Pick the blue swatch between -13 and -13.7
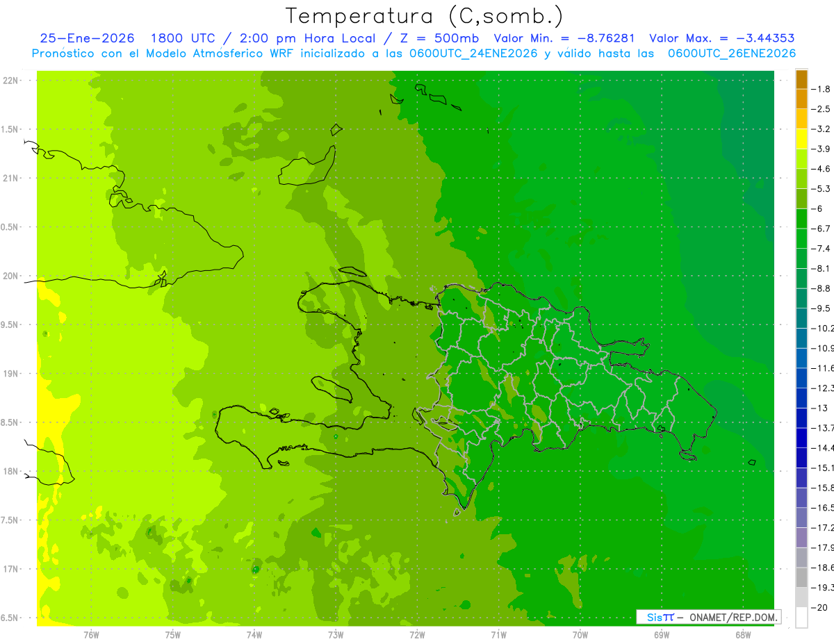 801,418
